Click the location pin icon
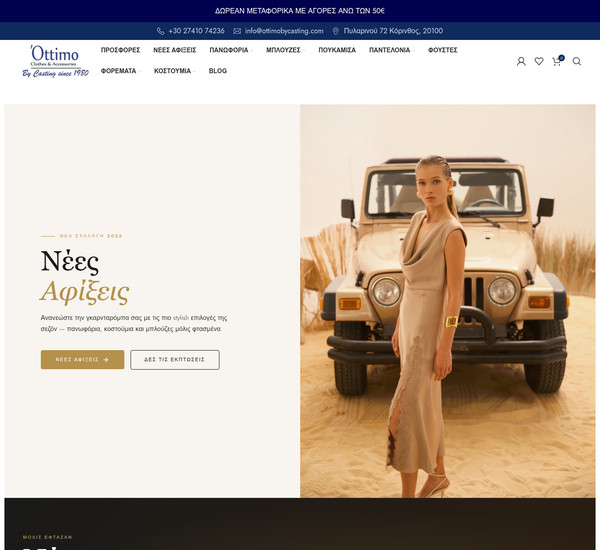Viewport: 600px width, 550px height. click(336, 31)
